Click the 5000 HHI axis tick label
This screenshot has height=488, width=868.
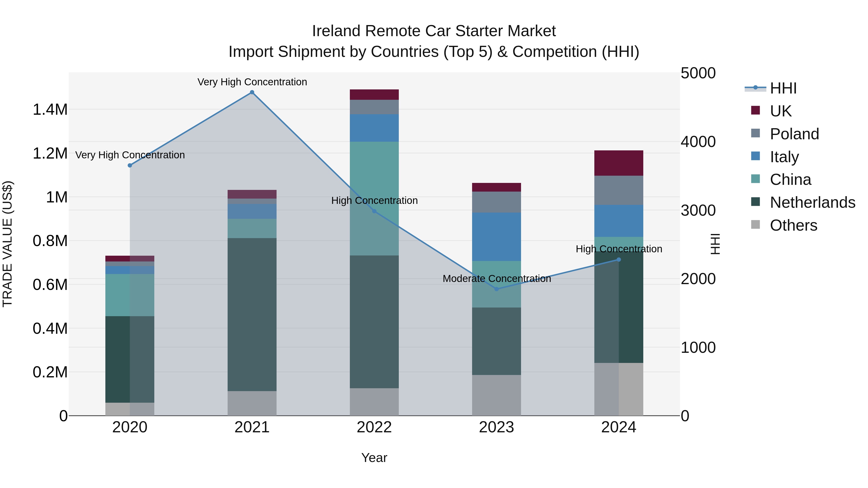(698, 73)
